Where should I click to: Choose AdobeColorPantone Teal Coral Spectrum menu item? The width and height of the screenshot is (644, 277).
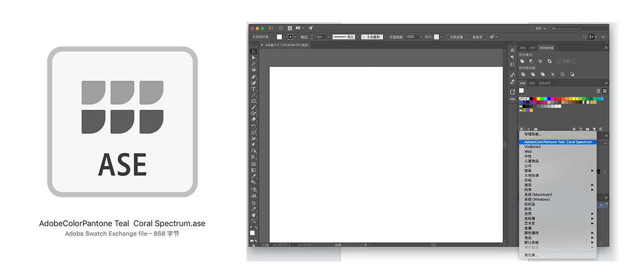(557, 142)
